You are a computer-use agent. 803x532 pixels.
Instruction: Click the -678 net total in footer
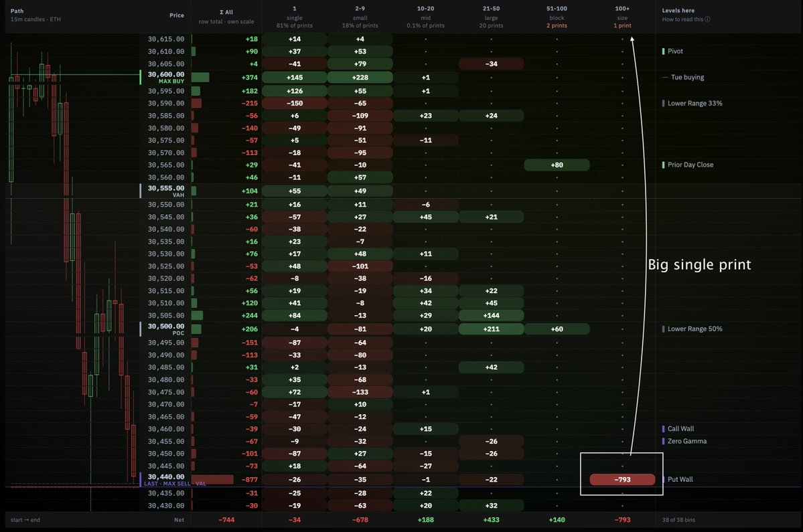(360, 520)
